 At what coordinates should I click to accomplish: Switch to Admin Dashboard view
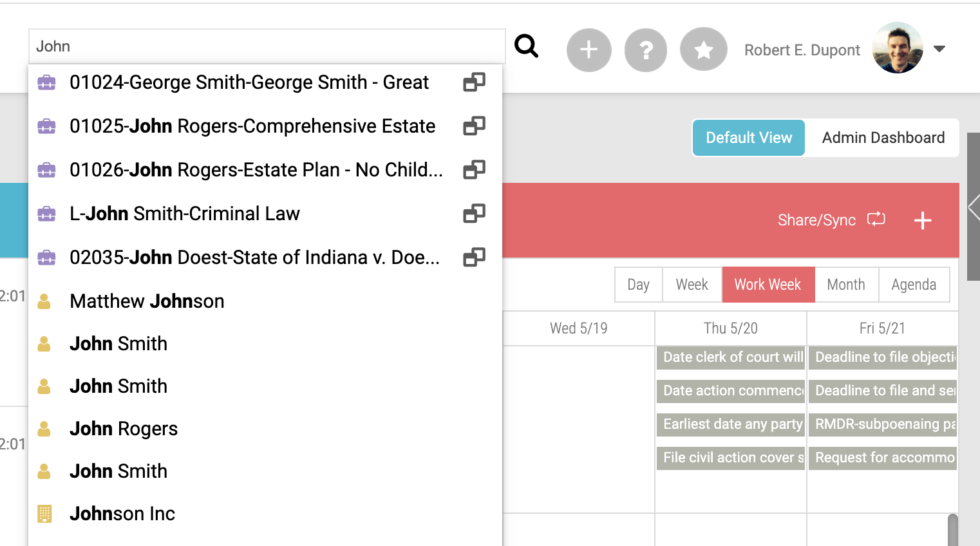click(883, 138)
